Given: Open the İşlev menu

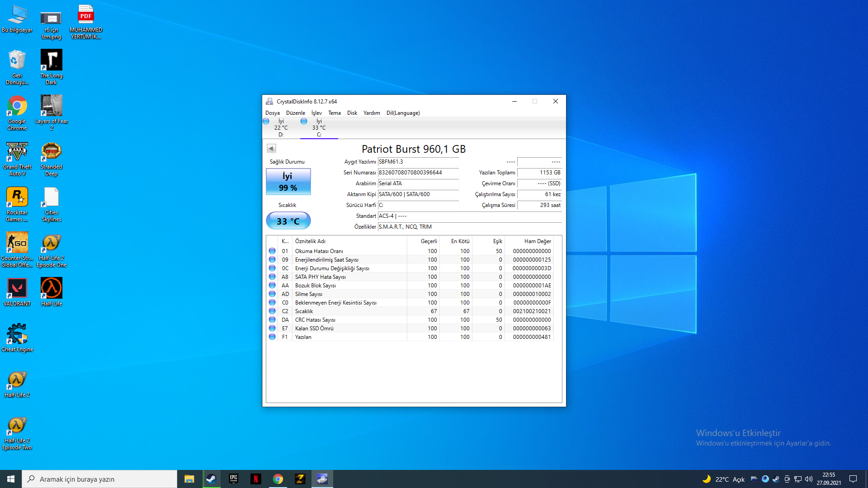Looking at the screenshot, I should pyautogui.click(x=316, y=113).
